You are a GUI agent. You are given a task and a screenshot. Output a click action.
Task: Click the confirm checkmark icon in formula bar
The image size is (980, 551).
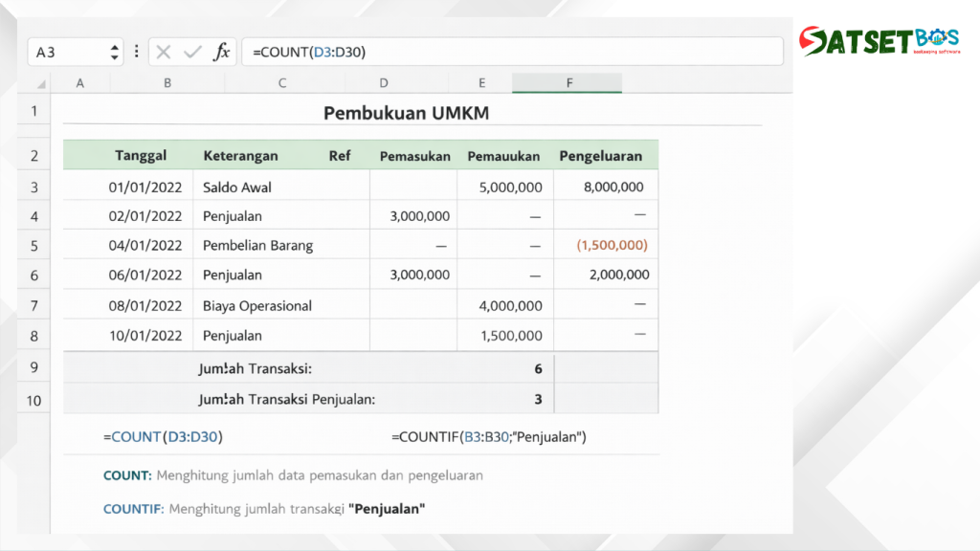tap(191, 52)
